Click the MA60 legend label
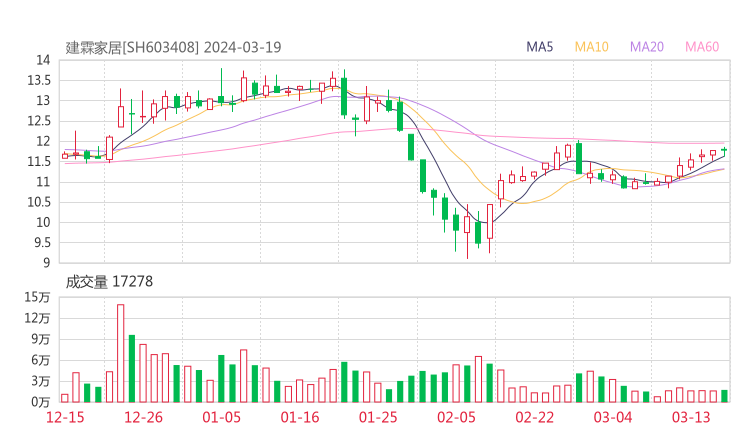Image resolution: width=740 pixels, height=440 pixels. coord(702,47)
